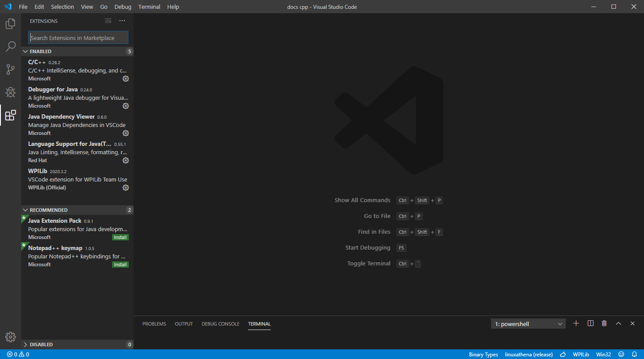Click the recommended extensions count badge 2
This screenshot has height=359, width=644.
coord(129,210)
